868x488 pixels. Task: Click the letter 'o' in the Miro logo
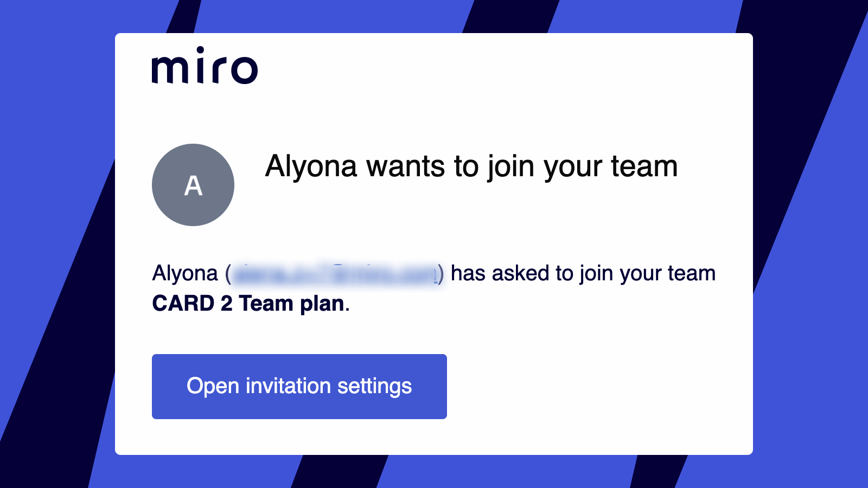pos(242,69)
